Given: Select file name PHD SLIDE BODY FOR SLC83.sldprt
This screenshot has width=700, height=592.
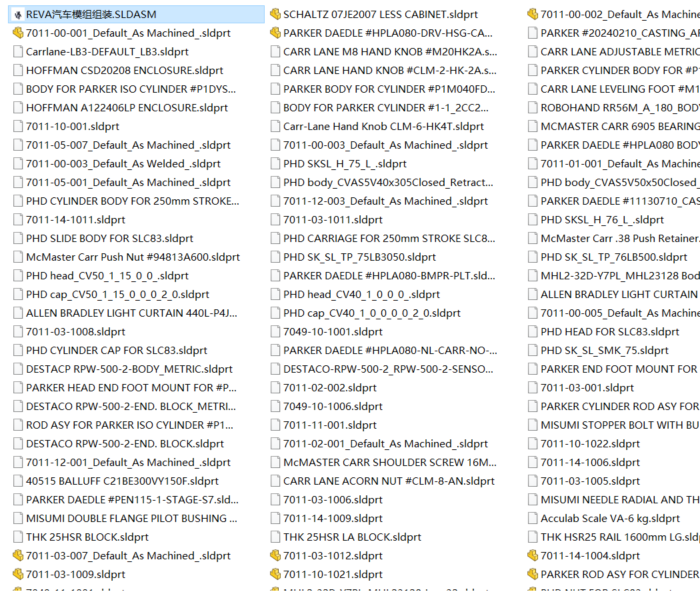Looking at the screenshot, I should tap(109, 239).
